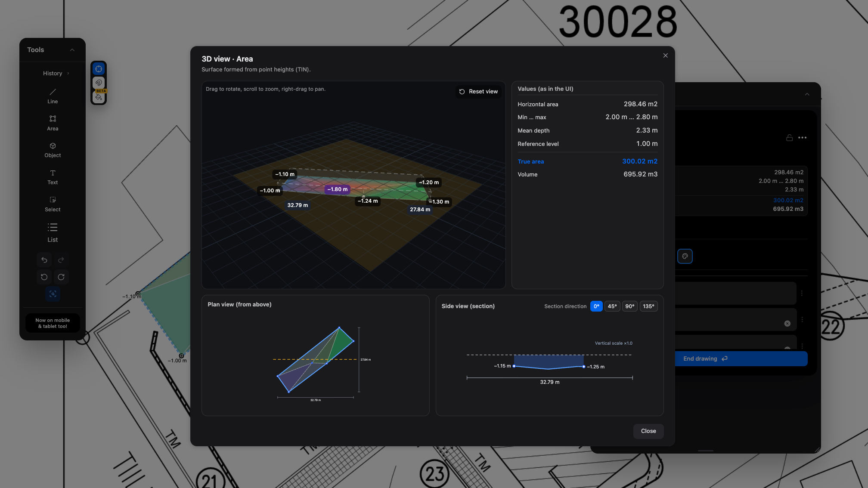Screen dimensions: 868x488
Task: Toggle the crosshair snap button
Action: coord(99,69)
